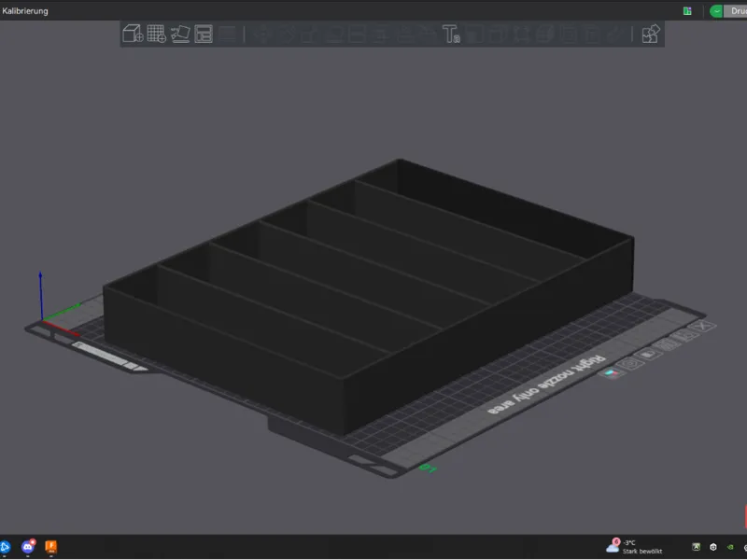Click small green-white icon left of green button

(x=687, y=11)
